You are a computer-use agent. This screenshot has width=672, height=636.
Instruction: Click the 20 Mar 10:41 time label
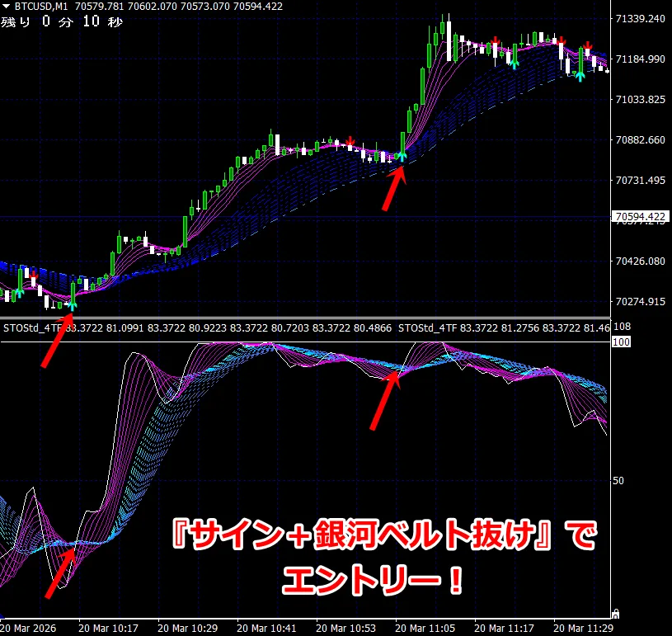[266, 629]
